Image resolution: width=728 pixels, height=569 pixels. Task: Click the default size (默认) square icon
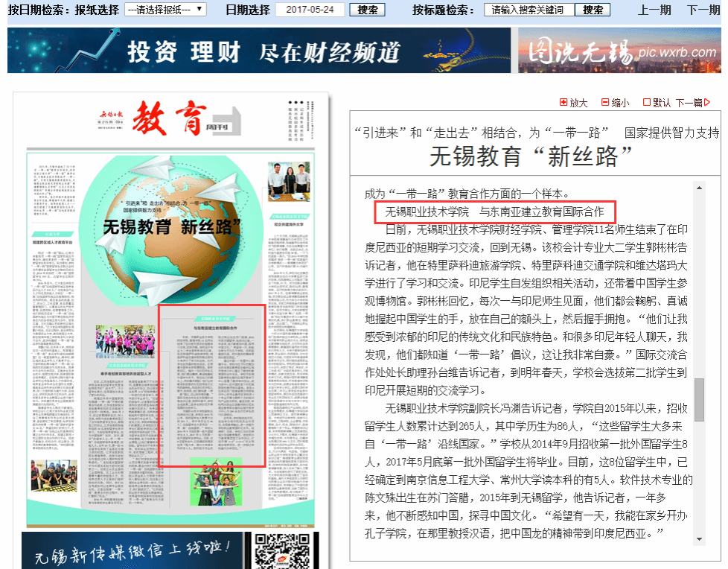coord(646,103)
